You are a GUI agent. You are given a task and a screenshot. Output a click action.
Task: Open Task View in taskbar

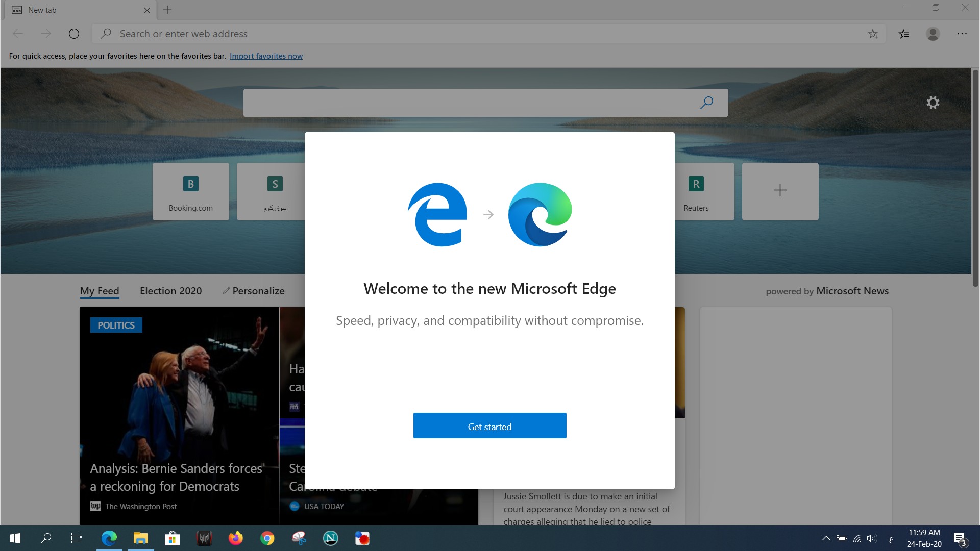point(77,538)
